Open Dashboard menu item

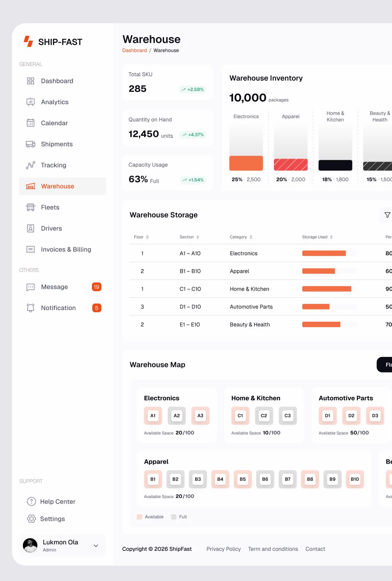(62, 81)
